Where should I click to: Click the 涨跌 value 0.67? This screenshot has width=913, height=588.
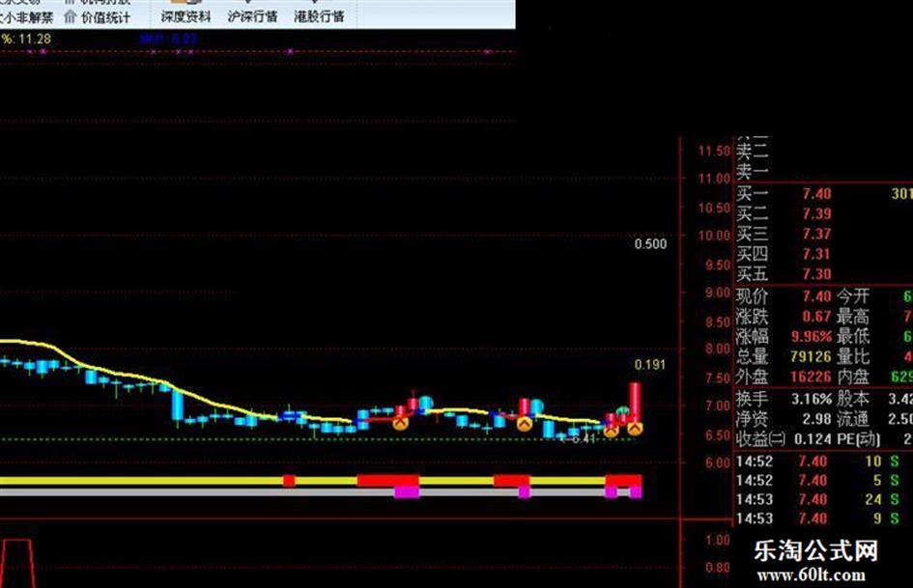tap(817, 317)
